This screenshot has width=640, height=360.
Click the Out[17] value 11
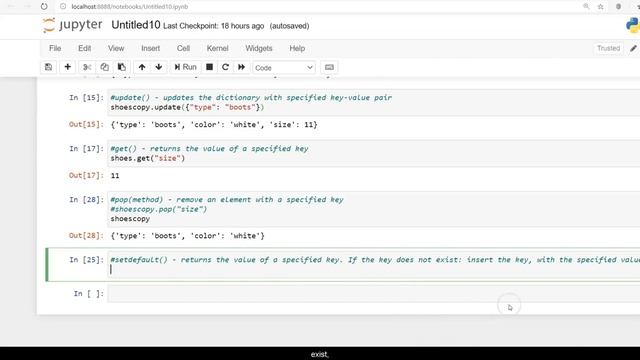[115, 176]
